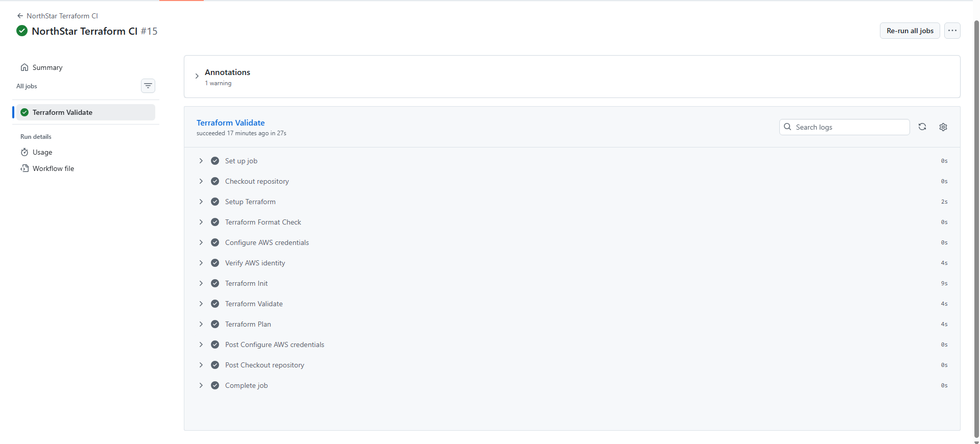This screenshot has width=980, height=444.
Task: Go back via NorthStar Terraform CI arrow link
Action: click(57, 16)
